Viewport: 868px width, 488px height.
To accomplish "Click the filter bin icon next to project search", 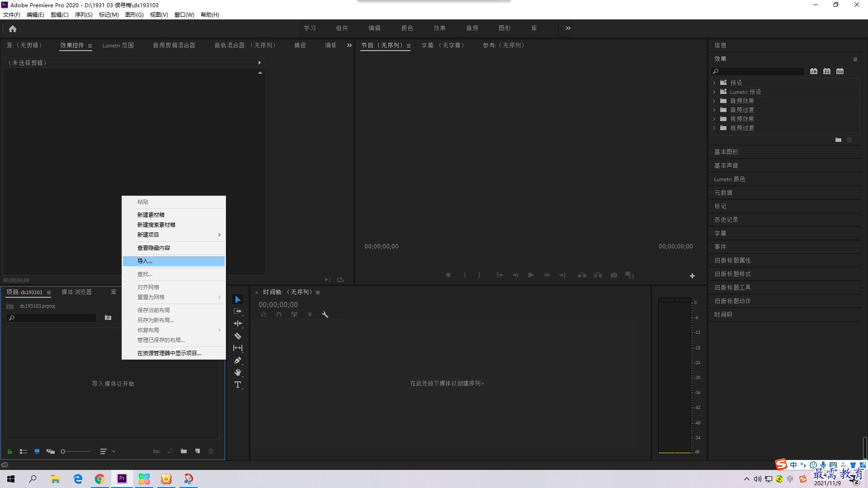I will (x=108, y=318).
